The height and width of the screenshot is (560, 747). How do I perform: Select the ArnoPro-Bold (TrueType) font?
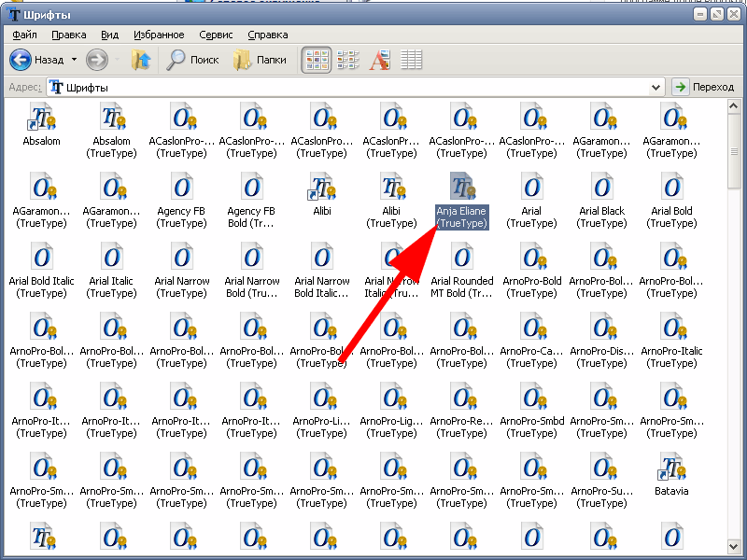pyautogui.click(x=531, y=270)
